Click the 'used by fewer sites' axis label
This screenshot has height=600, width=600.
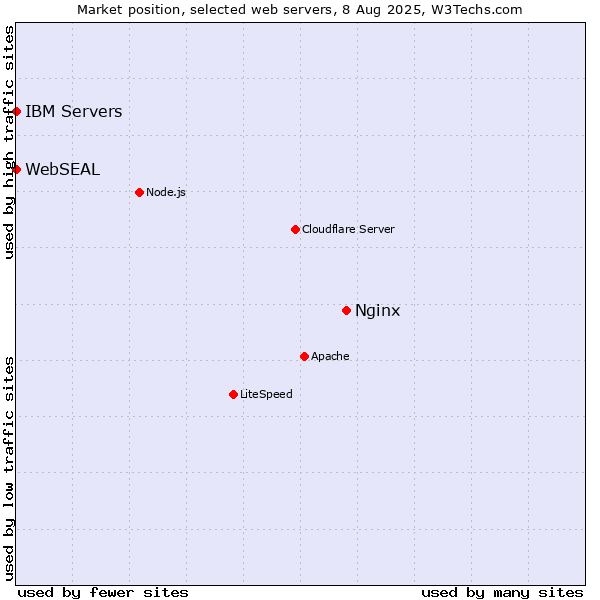pos(103,593)
